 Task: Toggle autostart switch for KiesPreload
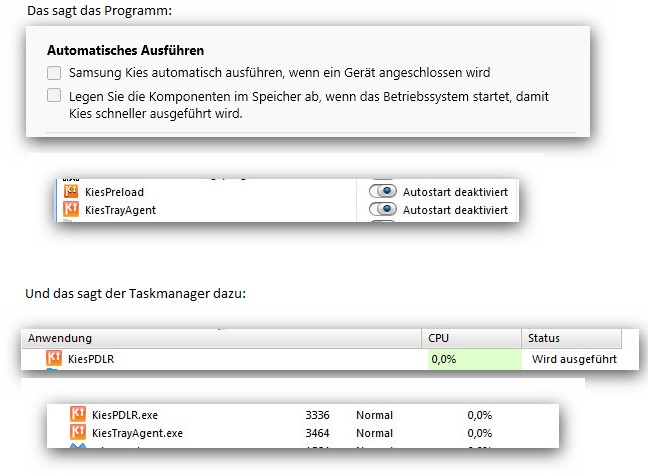click(383, 191)
